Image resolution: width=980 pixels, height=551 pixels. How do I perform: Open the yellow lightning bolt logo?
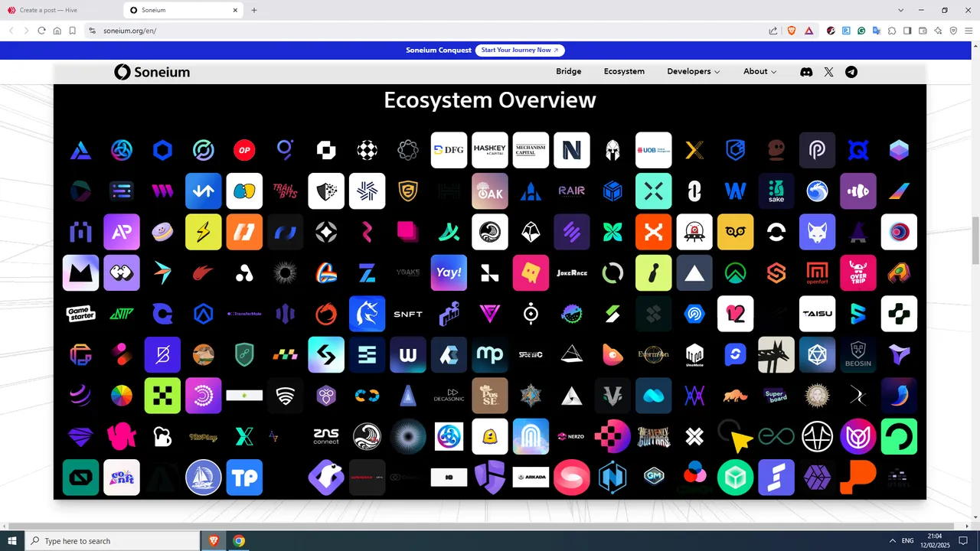click(204, 232)
